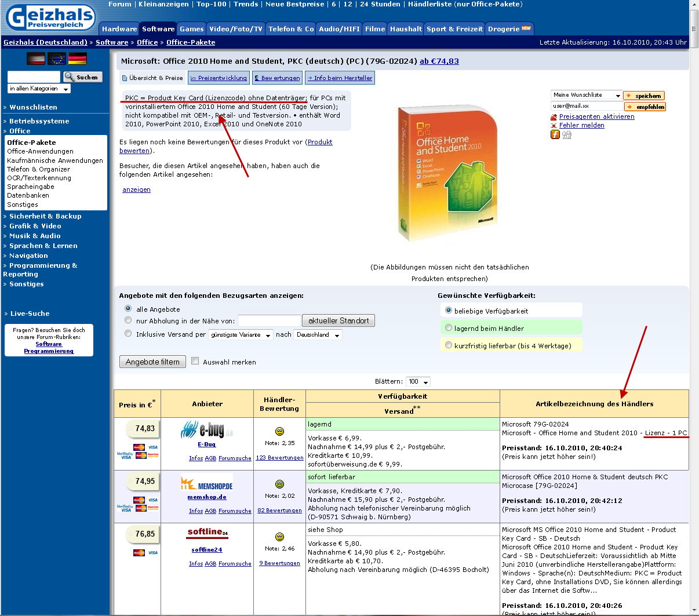699x616 pixels.
Task: Click the icon next to Facebook share
Action: tap(566, 134)
